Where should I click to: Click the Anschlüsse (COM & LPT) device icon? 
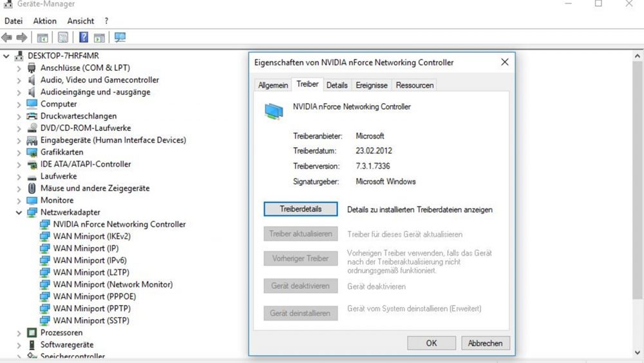tap(32, 68)
